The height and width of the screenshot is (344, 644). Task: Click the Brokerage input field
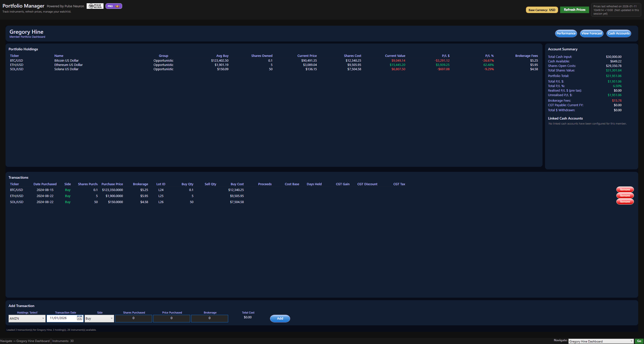pos(209,318)
